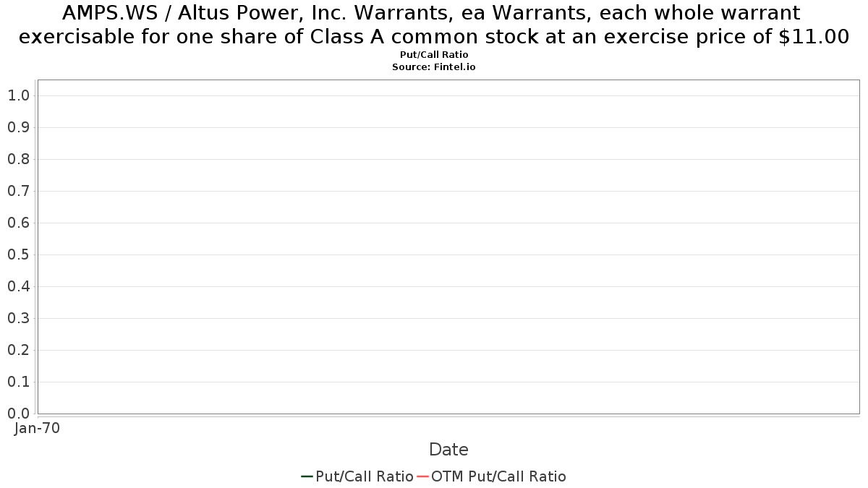868x488 pixels.
Task: Click the 0.9 y-axis tick label
Action: pos(18,127)
